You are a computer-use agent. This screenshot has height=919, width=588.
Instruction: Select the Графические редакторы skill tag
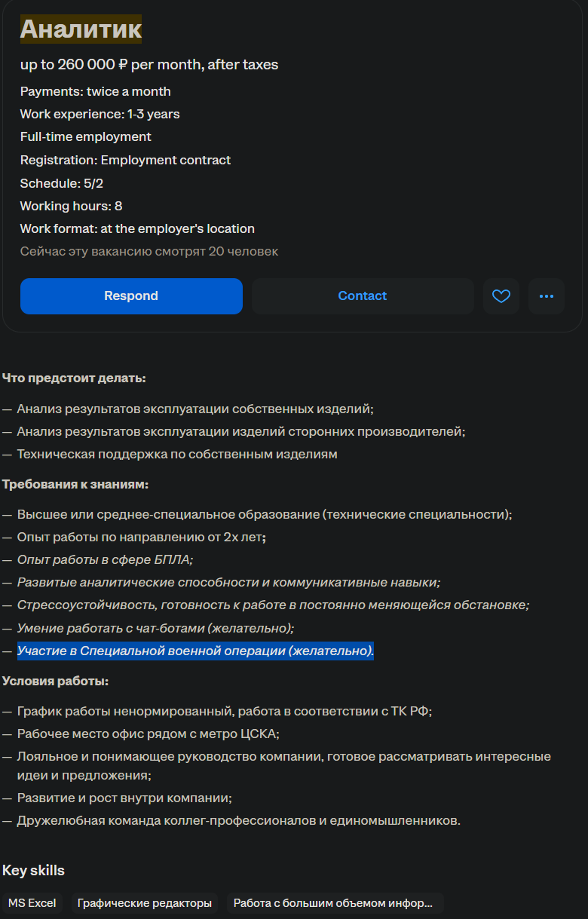145,903
